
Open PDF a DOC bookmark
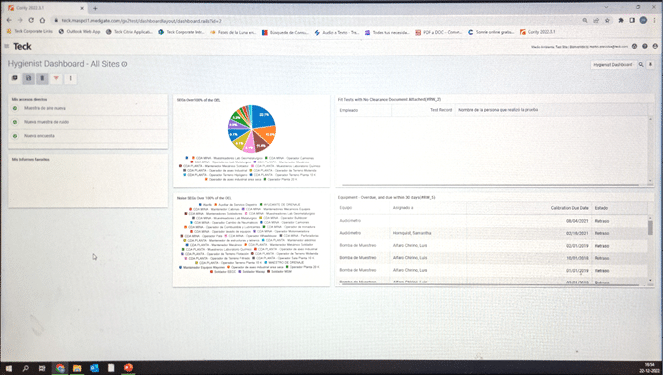tap(438, 32)
